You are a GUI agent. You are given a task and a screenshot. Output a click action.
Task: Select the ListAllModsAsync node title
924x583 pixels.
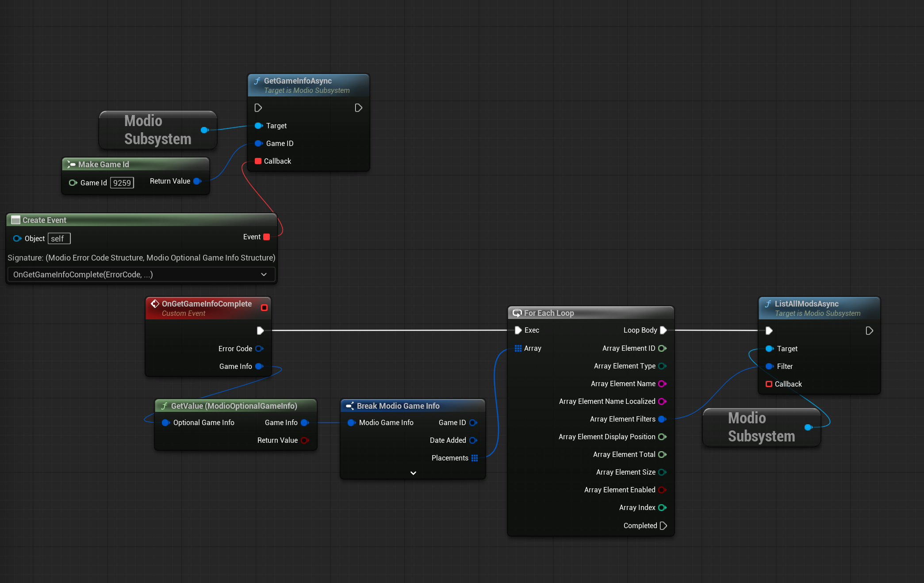pyautogui.click(x=806, y=304)
